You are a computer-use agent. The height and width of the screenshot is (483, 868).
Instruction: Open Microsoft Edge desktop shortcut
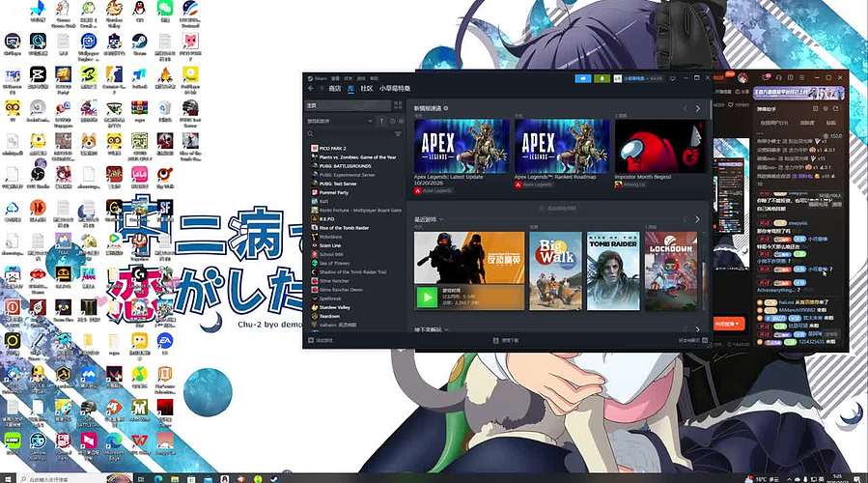[114, 444]
